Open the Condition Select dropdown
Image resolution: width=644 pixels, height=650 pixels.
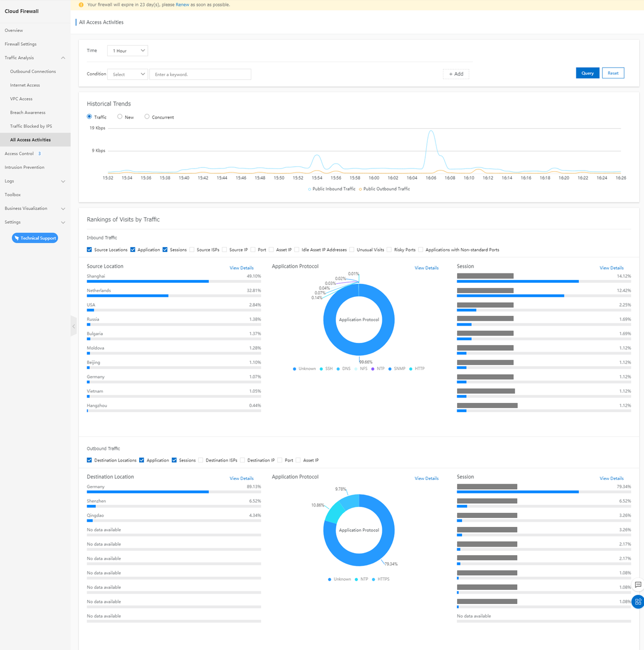[x=128, y=74]
